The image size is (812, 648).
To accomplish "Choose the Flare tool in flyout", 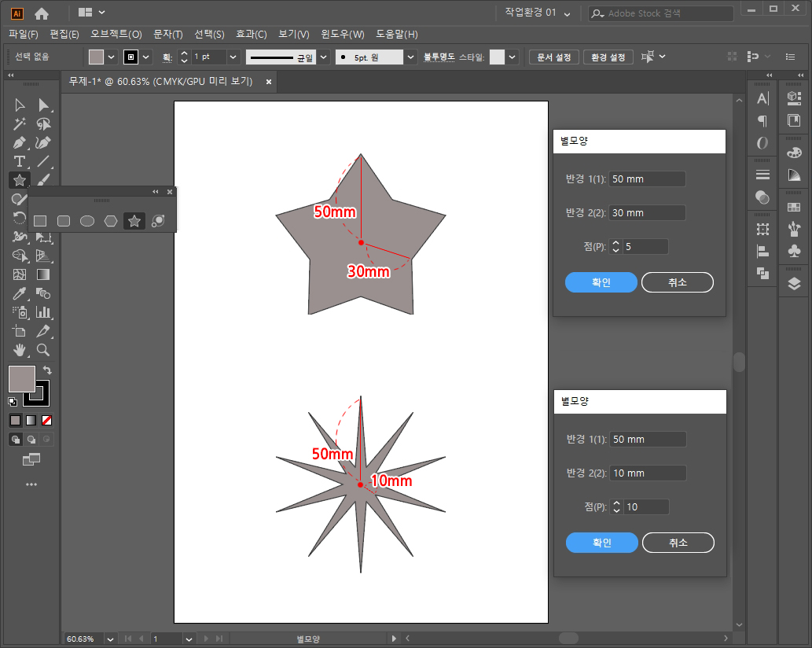I will point(158,221).
